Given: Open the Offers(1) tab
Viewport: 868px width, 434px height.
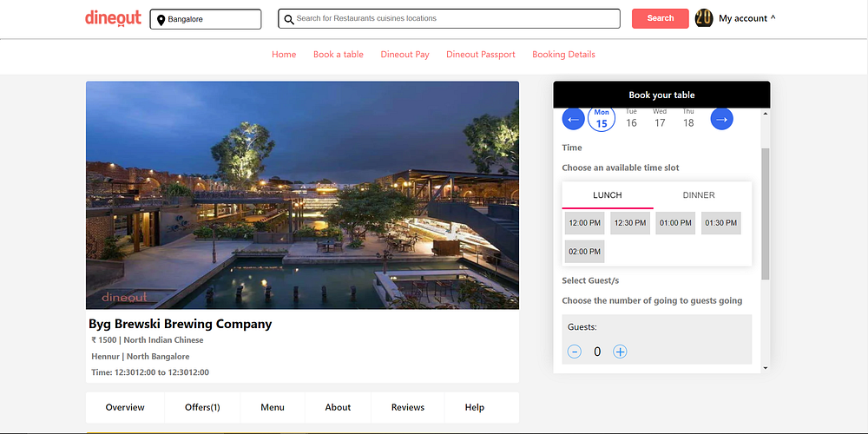Looking at the screenshot, I should coord(202,407).
